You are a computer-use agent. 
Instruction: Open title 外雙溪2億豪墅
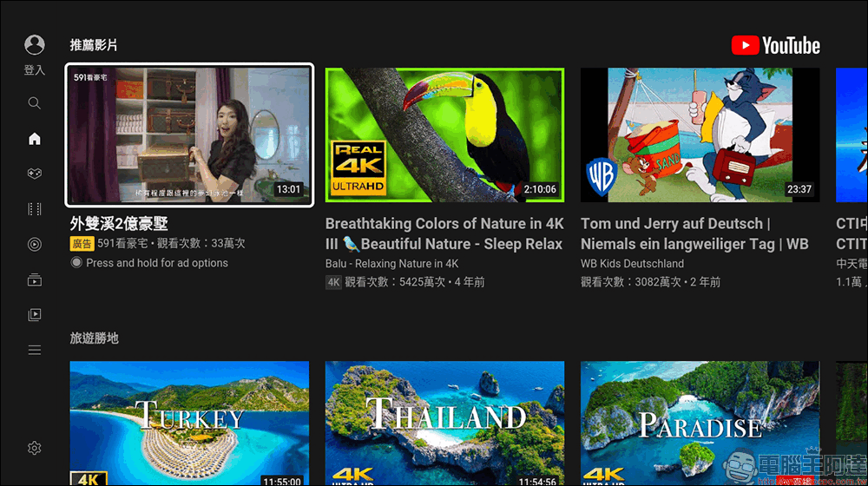click(x=119, y=224)
